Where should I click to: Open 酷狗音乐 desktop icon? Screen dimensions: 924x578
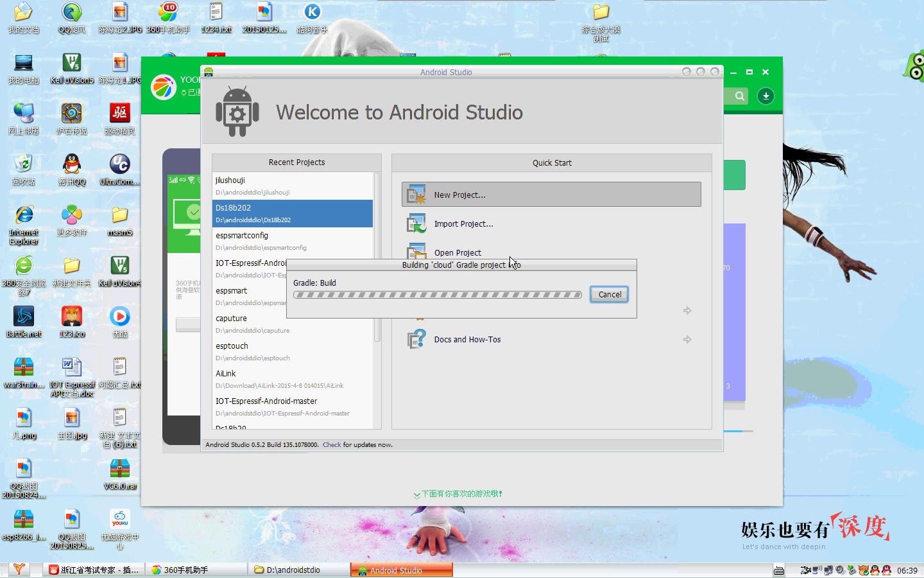tap(312, 18)
